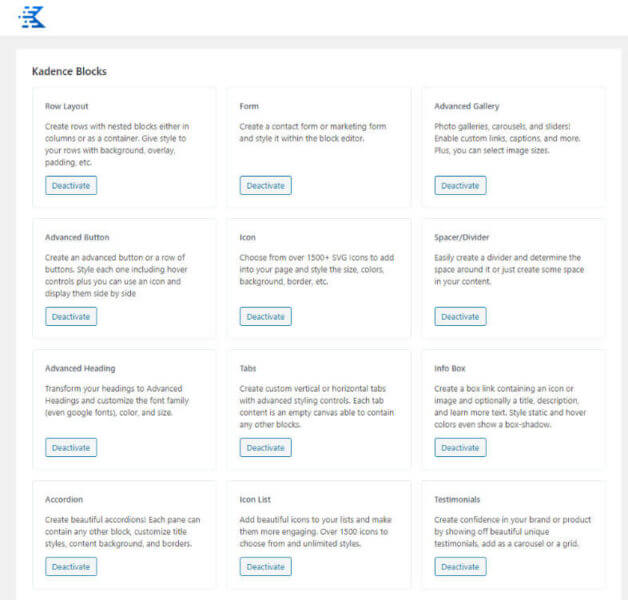Click the Info Box card description
Screen dimensions: 628x600
(x=510, y=406)
